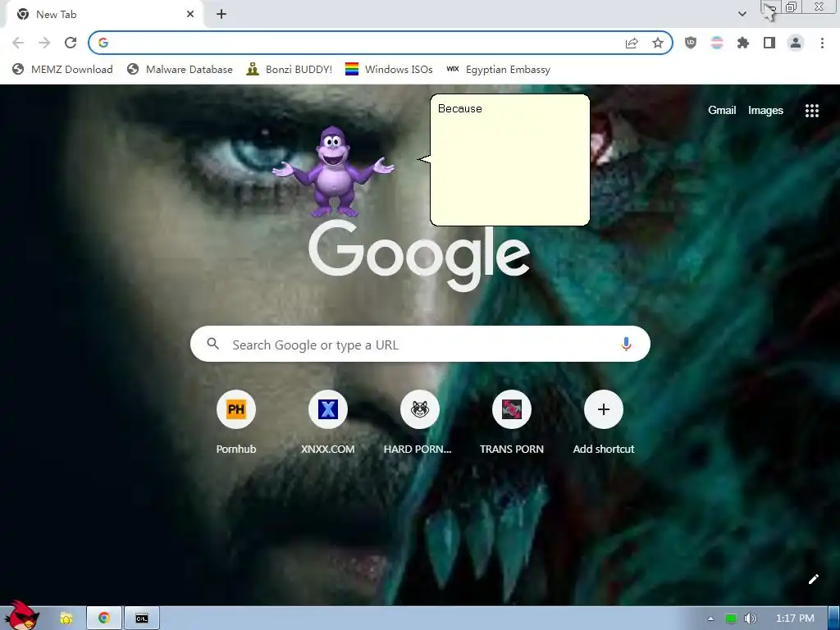The width and height of the screenshot is (840, 630).
Task: Open the Images link
Action: point(765,111)
